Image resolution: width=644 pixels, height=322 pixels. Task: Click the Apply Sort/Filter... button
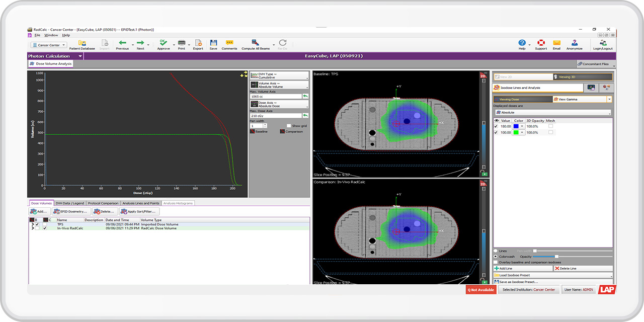point(139,211)
